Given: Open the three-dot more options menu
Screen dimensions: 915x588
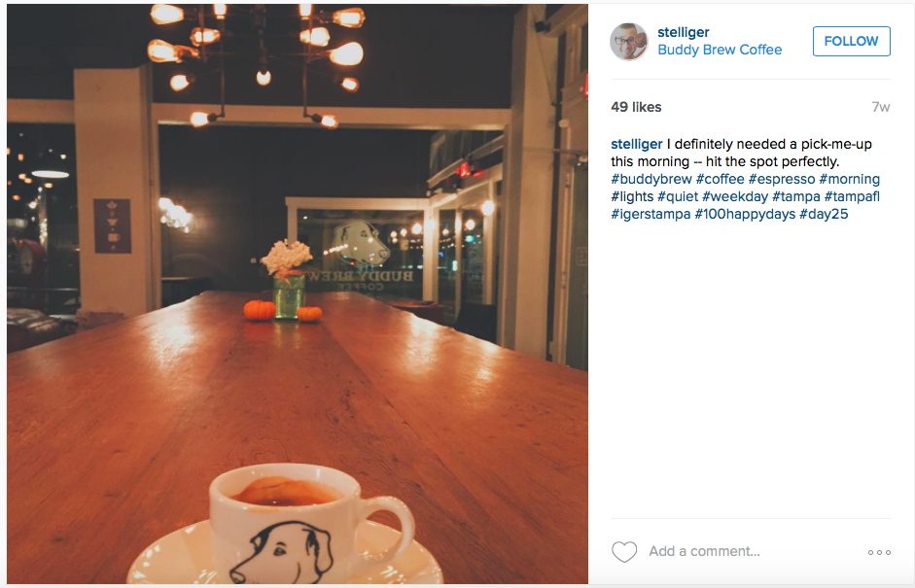Looking at the screenshot, I should pos(879,552).
